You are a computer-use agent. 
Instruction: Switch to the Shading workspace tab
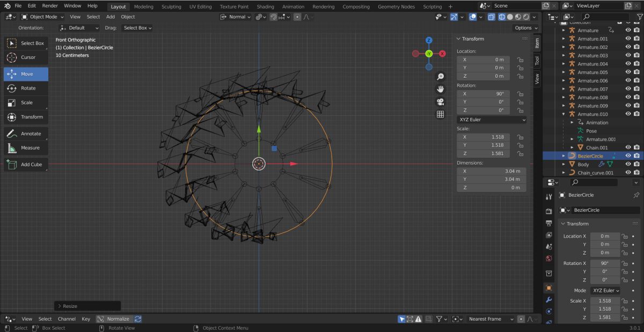[265, 6]
